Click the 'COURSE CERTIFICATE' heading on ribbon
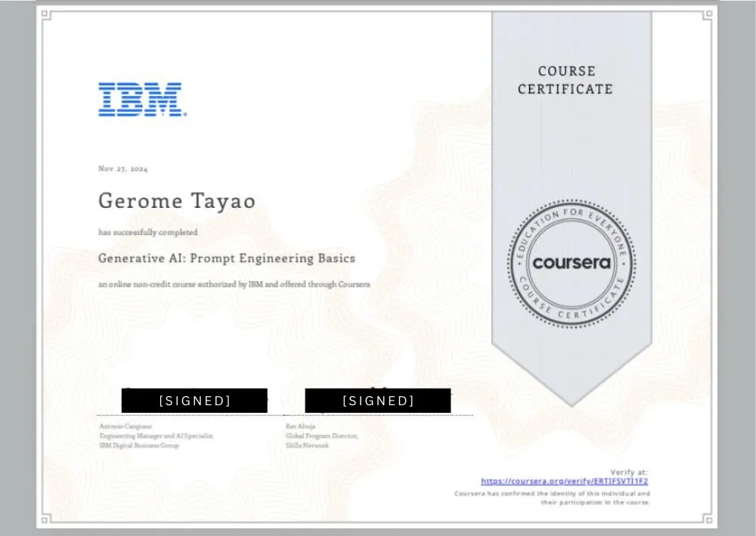The width and height of the screenshot is (756, 536). 565,80
